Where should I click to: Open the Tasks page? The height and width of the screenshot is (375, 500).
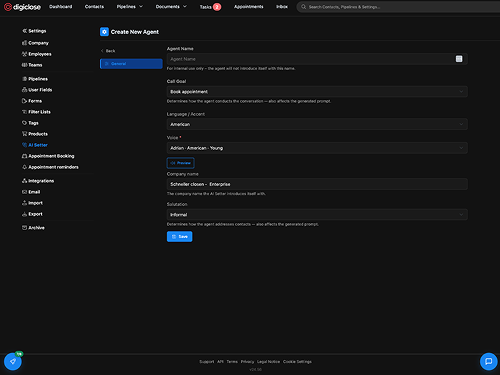pyautogui.click(x=205, y=7)
